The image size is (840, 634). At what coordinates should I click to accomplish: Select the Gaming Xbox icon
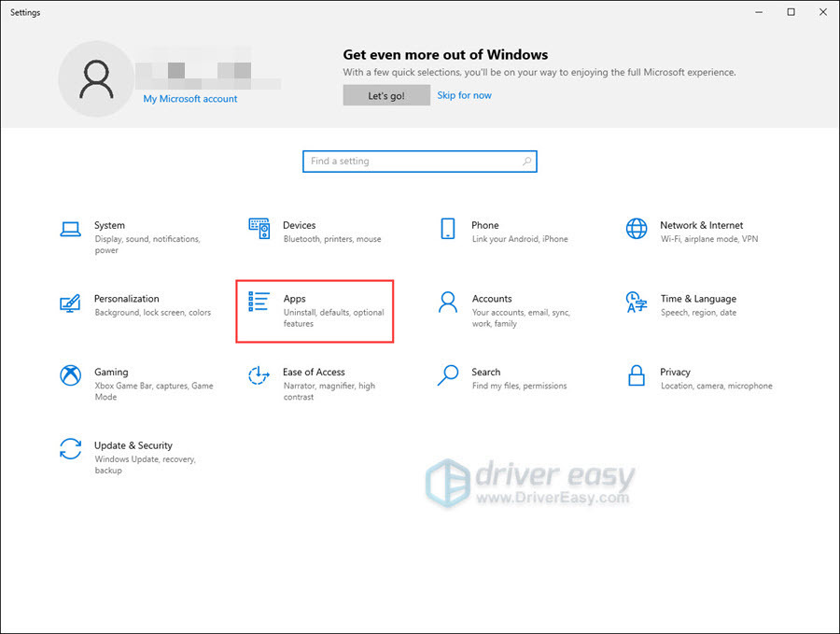click(70, 375)
